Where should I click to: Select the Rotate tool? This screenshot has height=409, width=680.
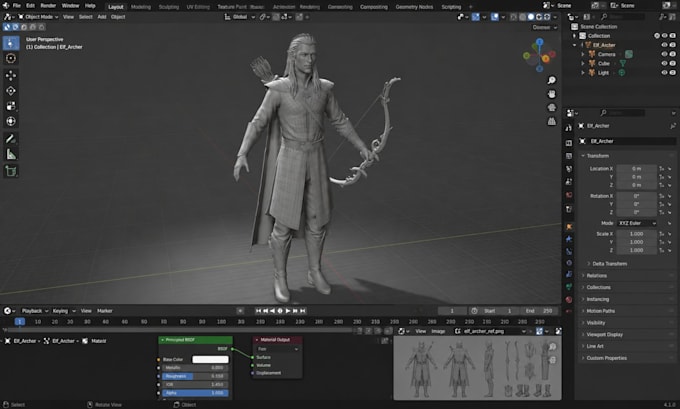tap(11, 91)
